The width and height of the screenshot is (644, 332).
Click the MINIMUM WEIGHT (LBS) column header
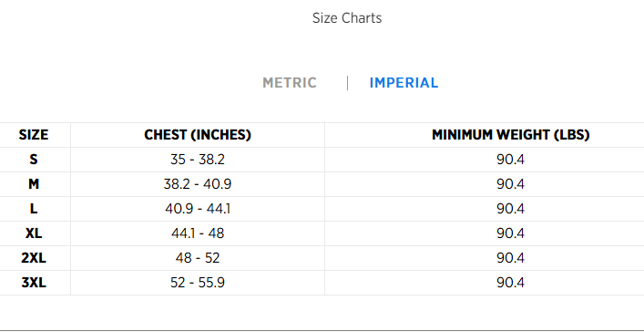[510, 135]
